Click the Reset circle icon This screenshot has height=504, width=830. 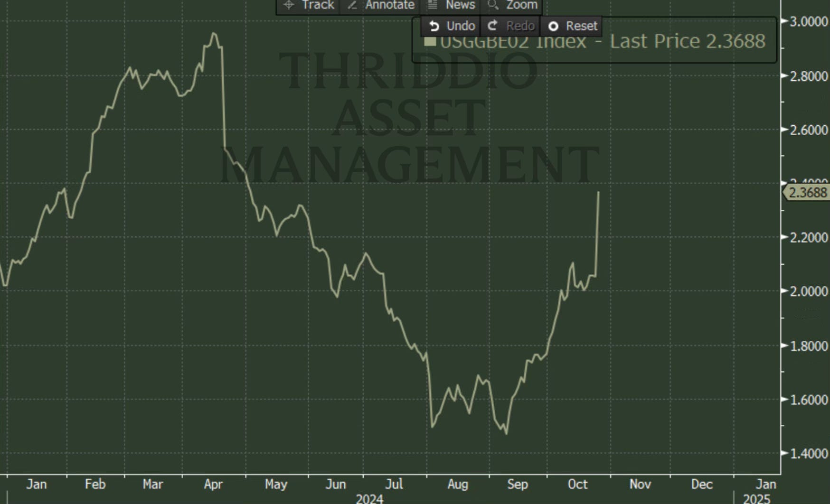tap(553, 26)
